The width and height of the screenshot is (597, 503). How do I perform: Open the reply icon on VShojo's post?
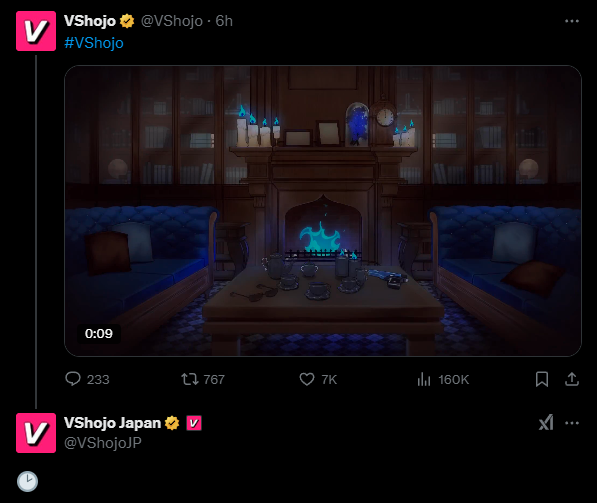(73, 379)
